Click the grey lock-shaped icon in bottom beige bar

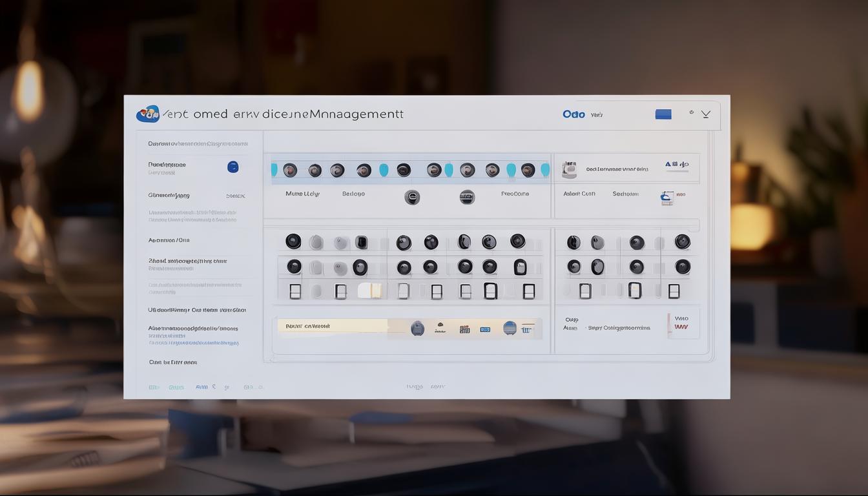(417, 328)
